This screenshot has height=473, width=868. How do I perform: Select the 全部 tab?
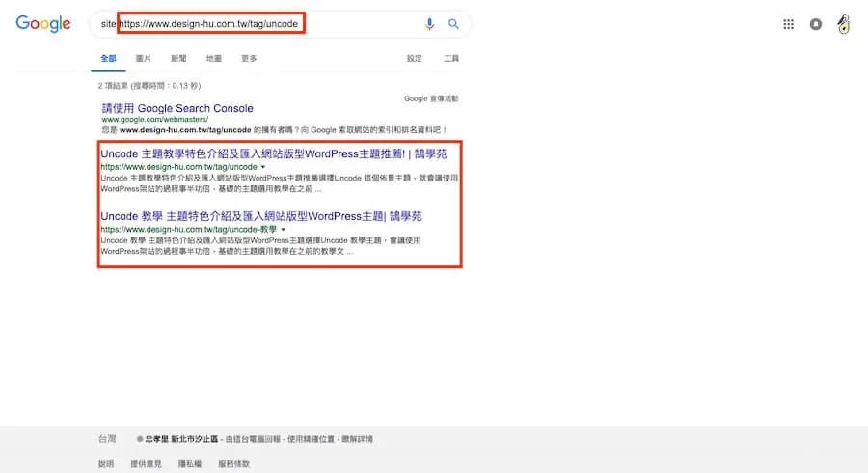[x=108, y=58]
